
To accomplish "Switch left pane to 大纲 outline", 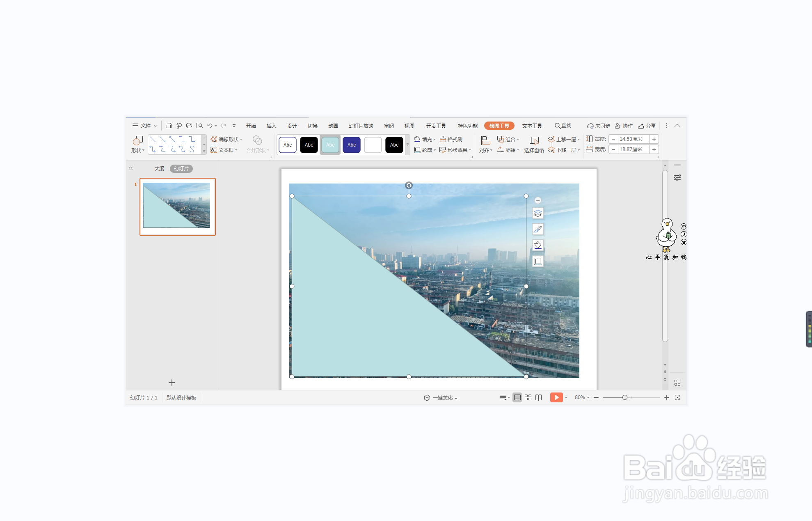I will point(159,169).
